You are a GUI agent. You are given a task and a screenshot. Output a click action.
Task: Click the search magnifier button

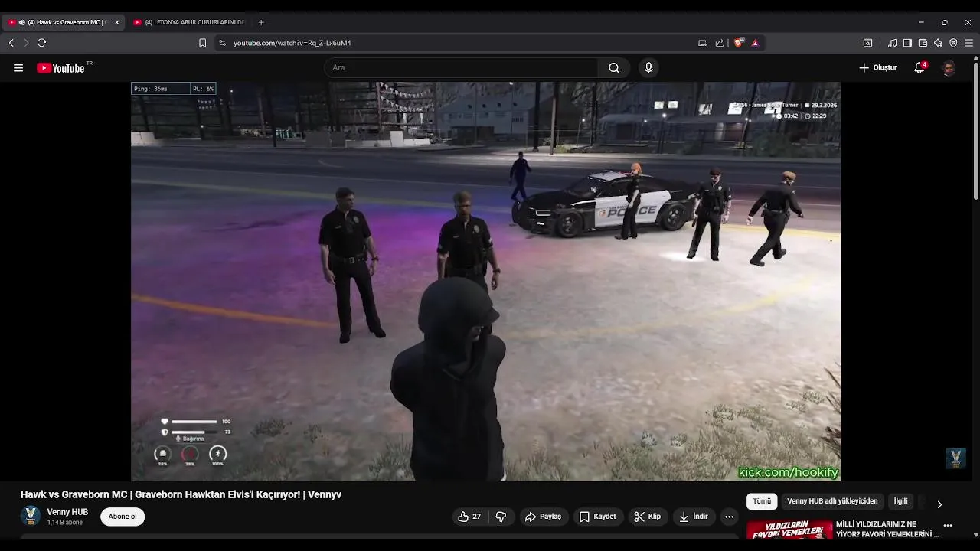614,68
